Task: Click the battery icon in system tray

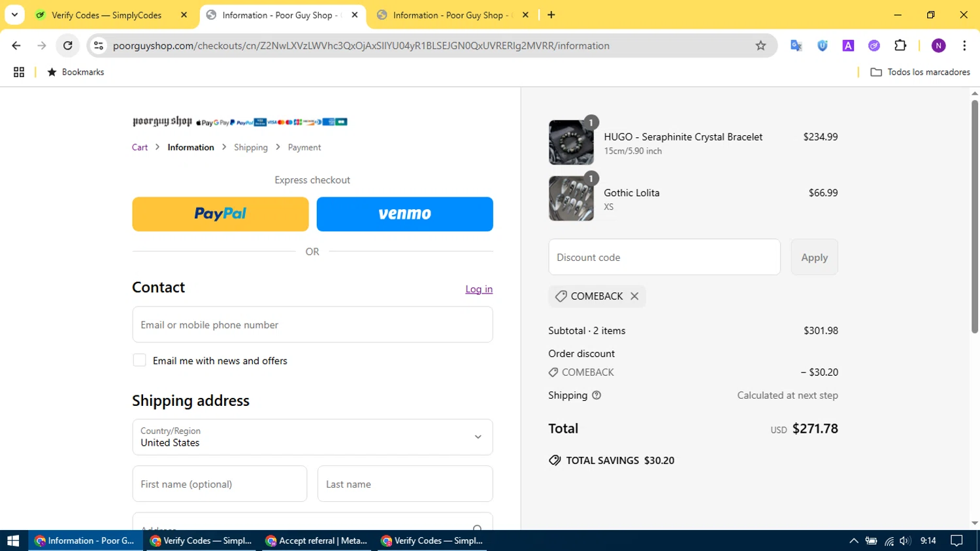Action: (872, 541)
